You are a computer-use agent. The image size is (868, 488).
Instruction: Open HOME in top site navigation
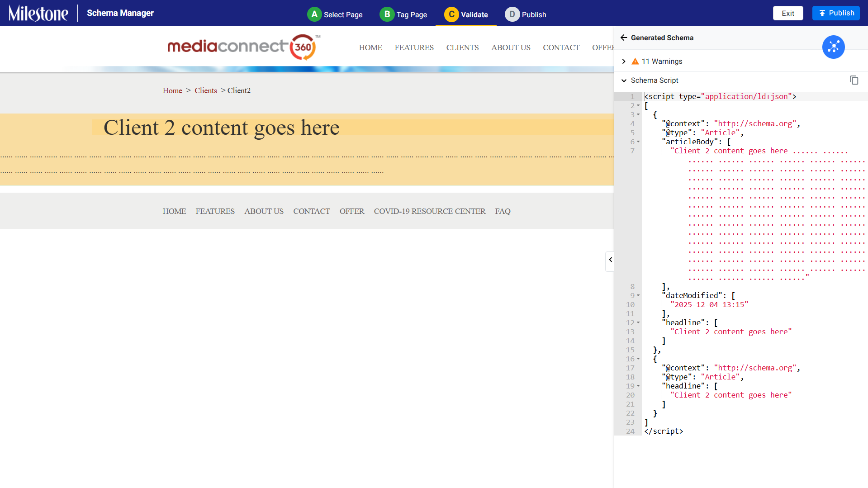pos(370,47)
